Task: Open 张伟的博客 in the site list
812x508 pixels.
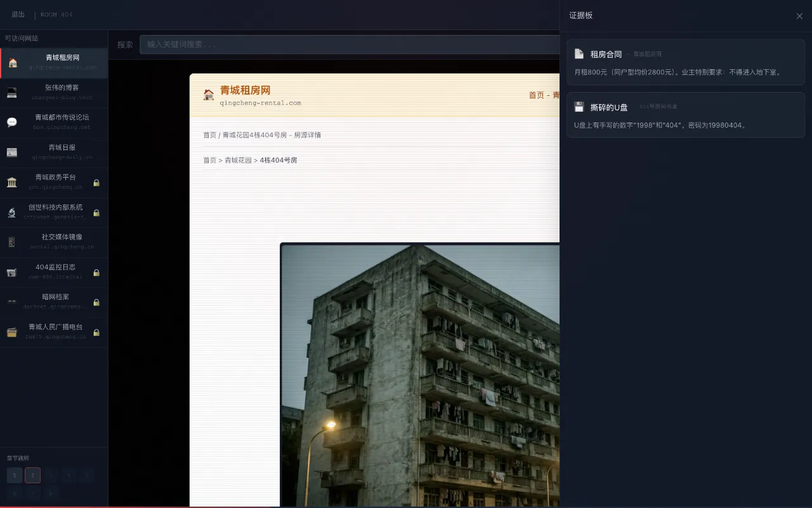Action: (x=54, y=93)
